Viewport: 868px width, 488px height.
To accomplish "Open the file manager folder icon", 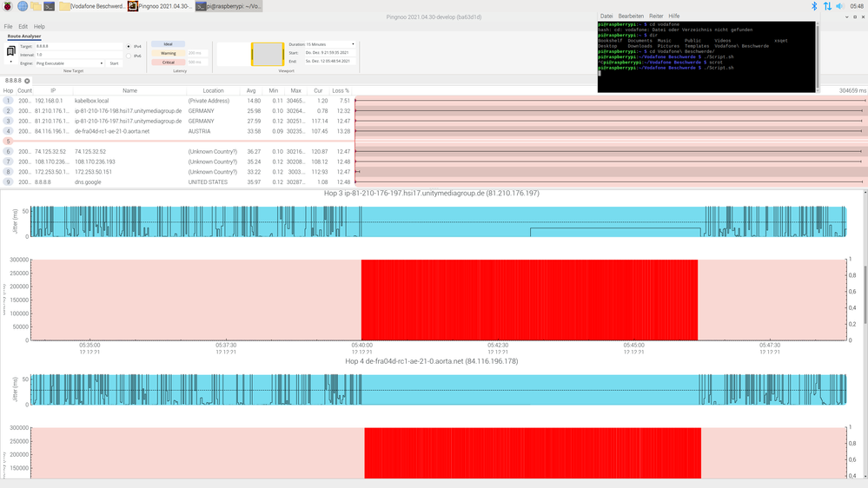I will pyautogui.click(x=36, y=6).
